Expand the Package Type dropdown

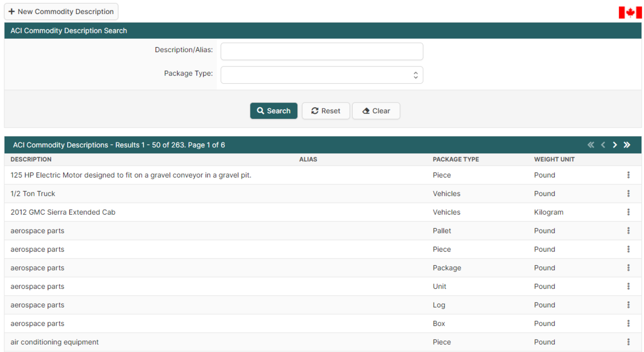[x=321, y=75]
